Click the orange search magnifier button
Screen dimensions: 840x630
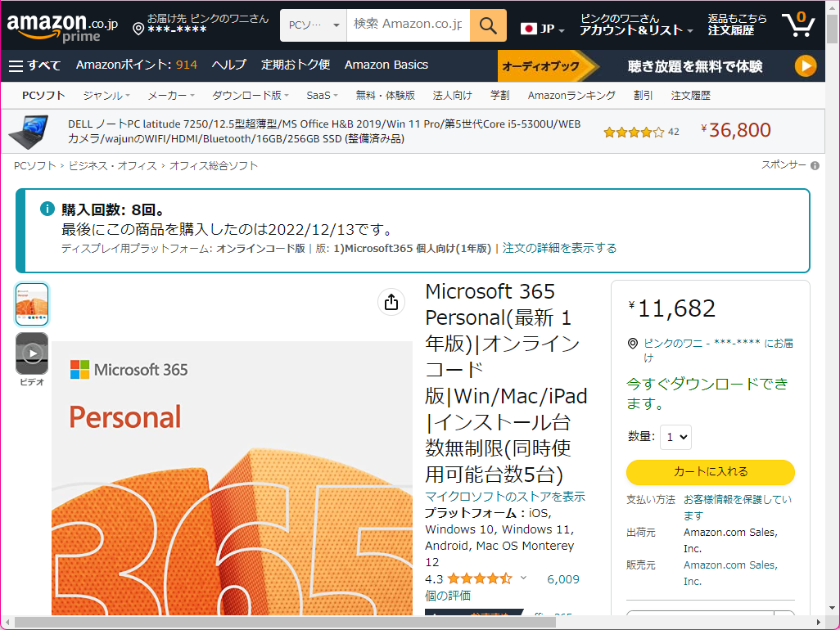(x=488, y=25)
